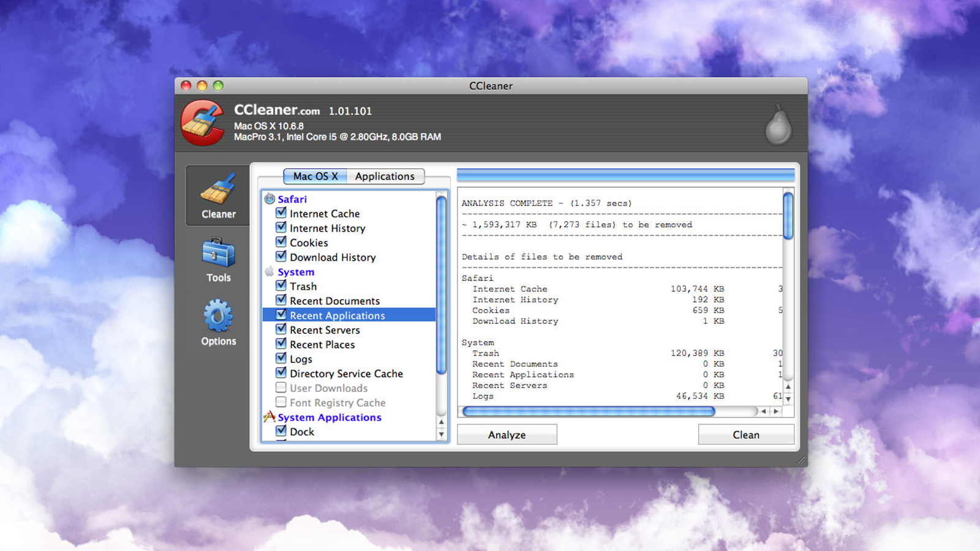This screenshot has width=980, height=551.
Task: Close the CCleaner window
Action: click(186, 86)
